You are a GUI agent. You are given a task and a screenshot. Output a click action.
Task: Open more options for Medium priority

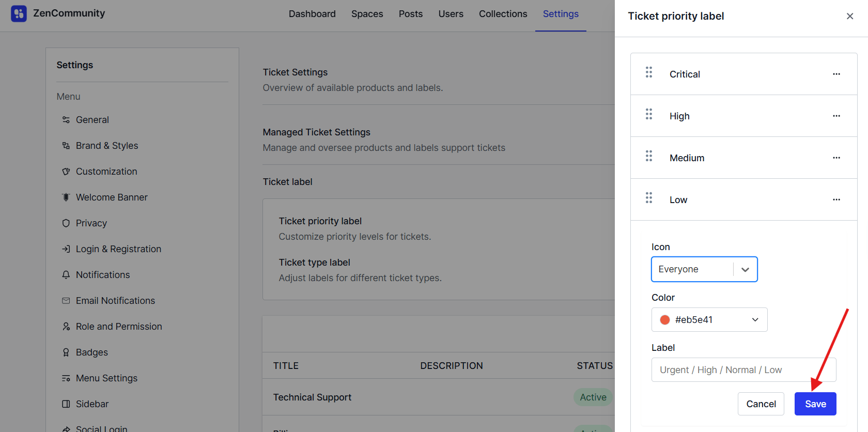[x=836, y=158]
